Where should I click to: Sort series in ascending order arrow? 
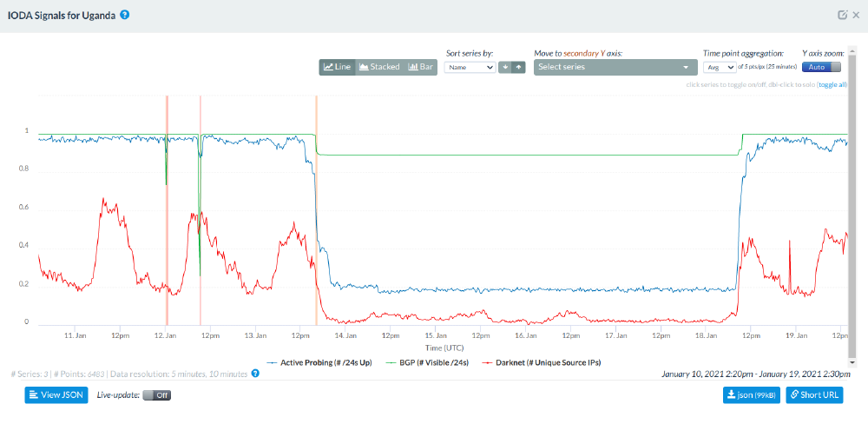pyautogui.click(x=518, y=67)
